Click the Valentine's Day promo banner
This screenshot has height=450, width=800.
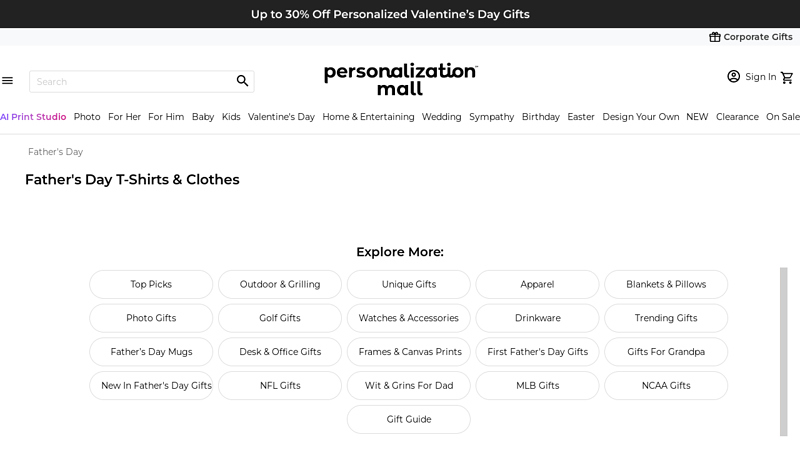[x=390, y=14]
